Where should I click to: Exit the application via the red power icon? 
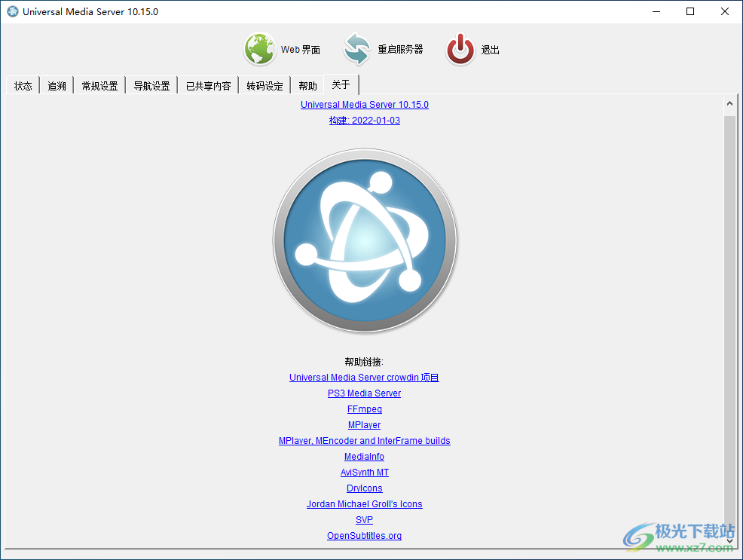pos(460,48)
